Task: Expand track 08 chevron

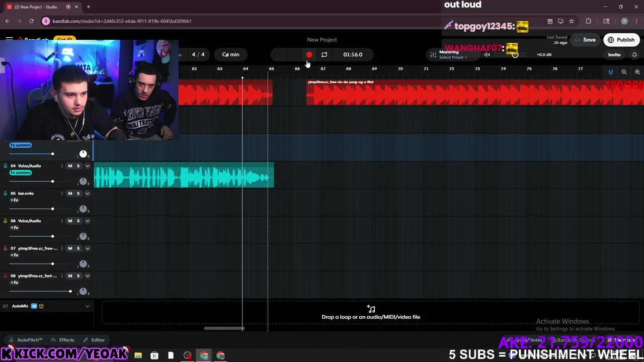Action: click(87, 276)
